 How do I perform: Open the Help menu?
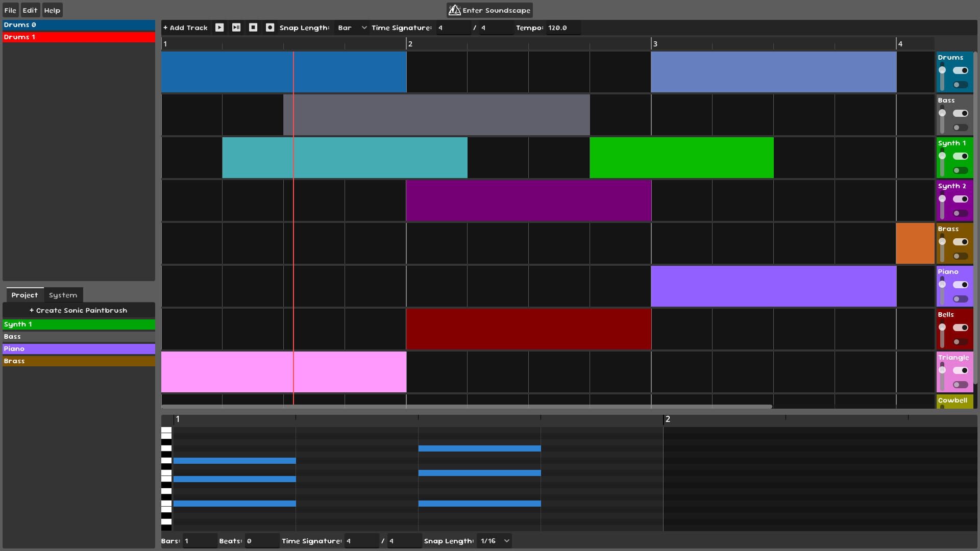(x=52, y=10)
